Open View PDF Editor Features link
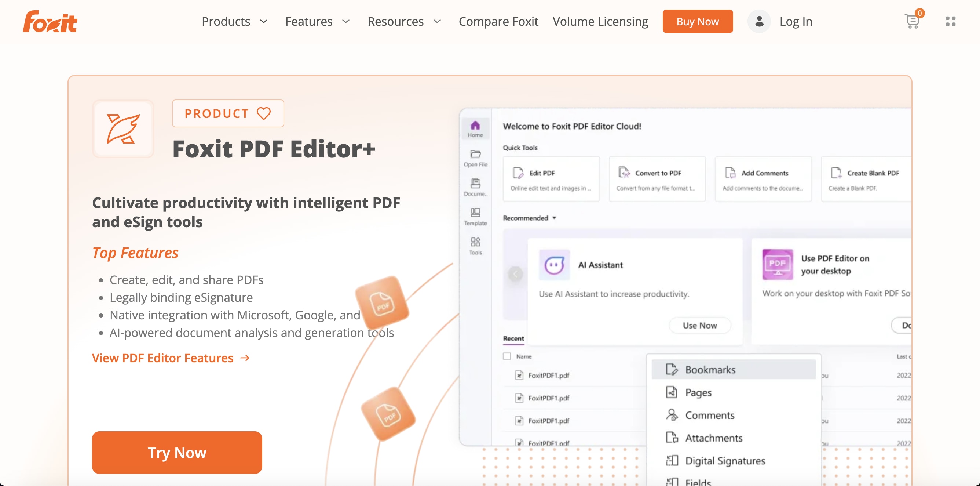980x486 pixels. point(171,358)
